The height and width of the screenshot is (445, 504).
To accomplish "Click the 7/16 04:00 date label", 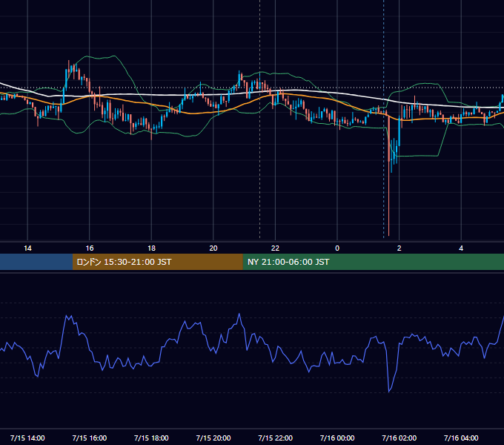I will click(x=461, y=438).
